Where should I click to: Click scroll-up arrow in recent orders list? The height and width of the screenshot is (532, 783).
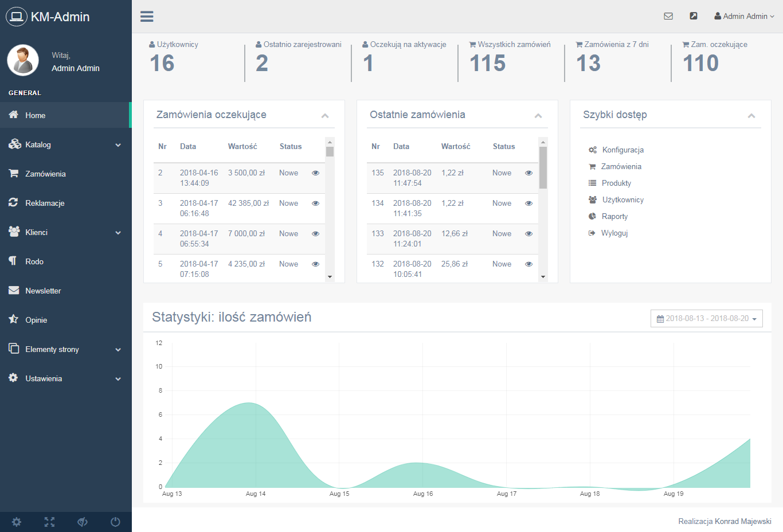(543, 142)
